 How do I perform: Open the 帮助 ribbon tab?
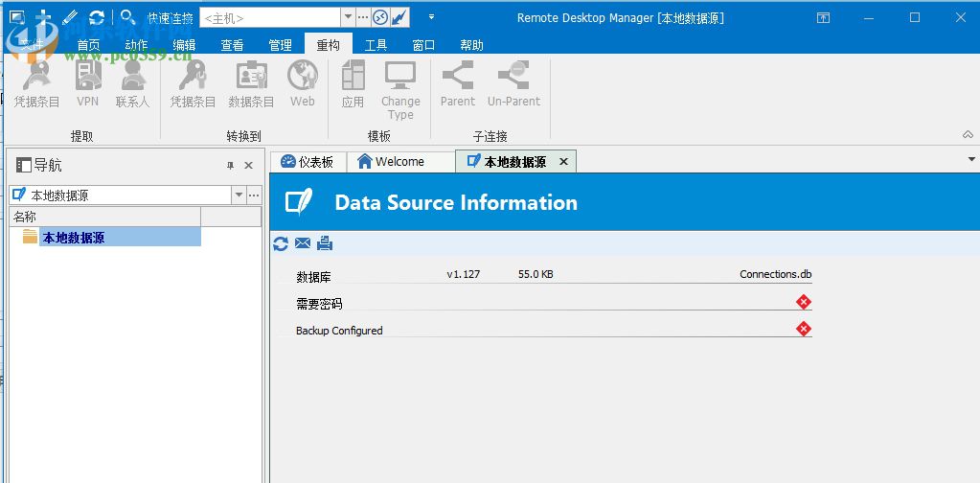(x=471, y=45)
